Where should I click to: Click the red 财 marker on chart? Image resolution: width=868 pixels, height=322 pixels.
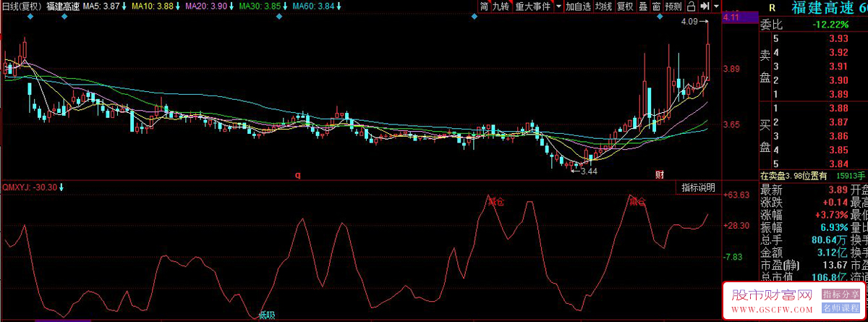click(x=660, y=174)
